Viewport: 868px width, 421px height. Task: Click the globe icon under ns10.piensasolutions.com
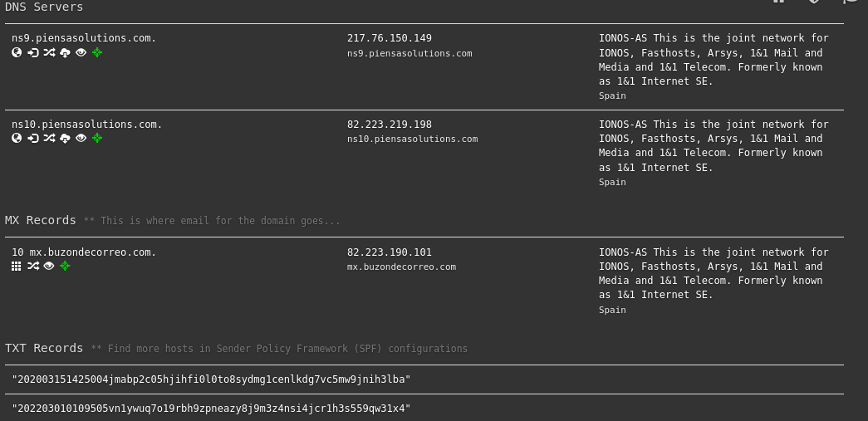click(x=17, y=138)
